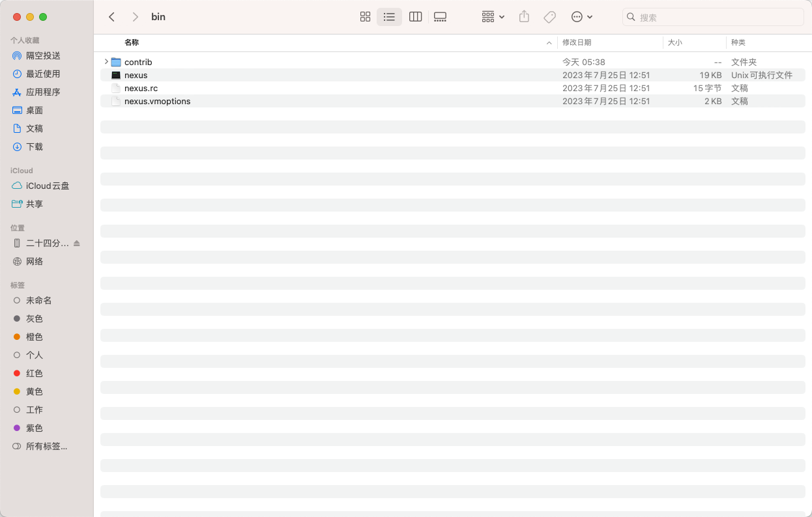Select the red (红色) tag
The image size is (812, 517).
34,373
